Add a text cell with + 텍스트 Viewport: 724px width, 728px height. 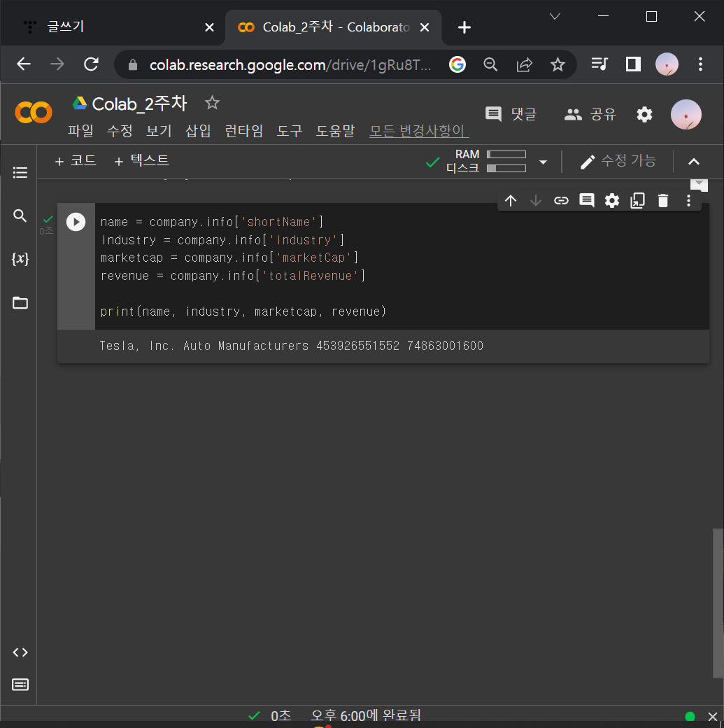coord(141,161)
